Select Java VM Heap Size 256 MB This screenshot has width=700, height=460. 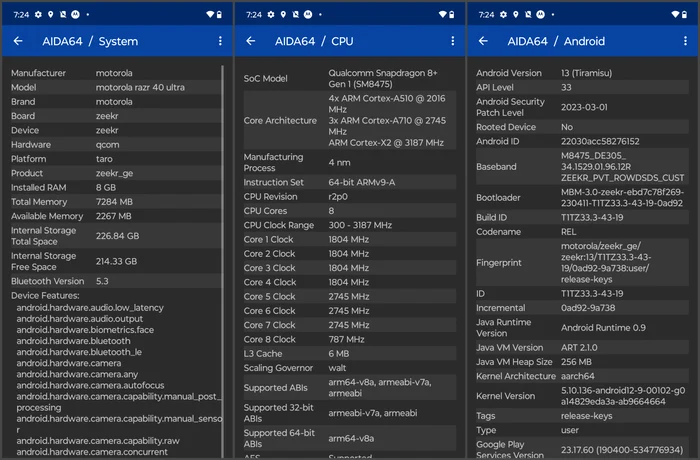coord(576,362)
